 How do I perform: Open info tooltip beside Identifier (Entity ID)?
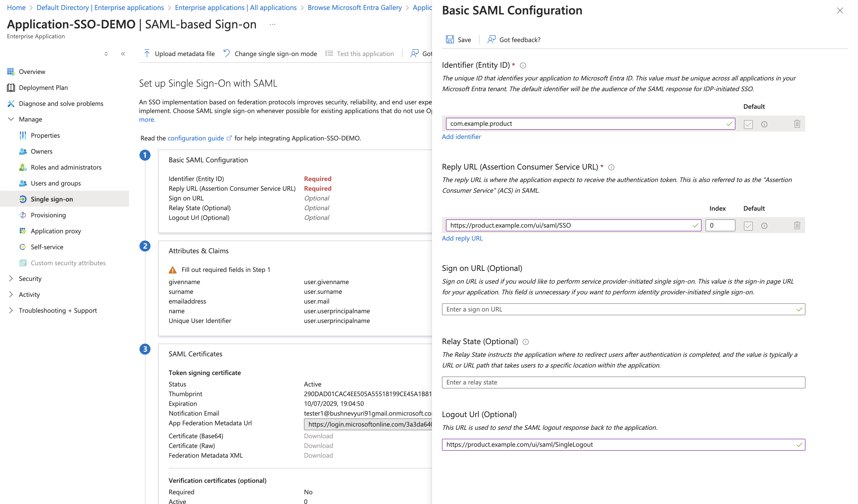(x=523, y=65)
